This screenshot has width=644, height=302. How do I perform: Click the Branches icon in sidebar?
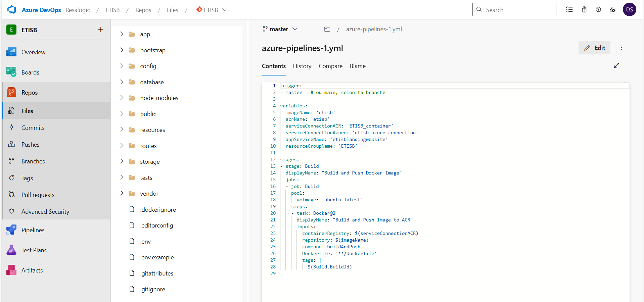[11, 161]
